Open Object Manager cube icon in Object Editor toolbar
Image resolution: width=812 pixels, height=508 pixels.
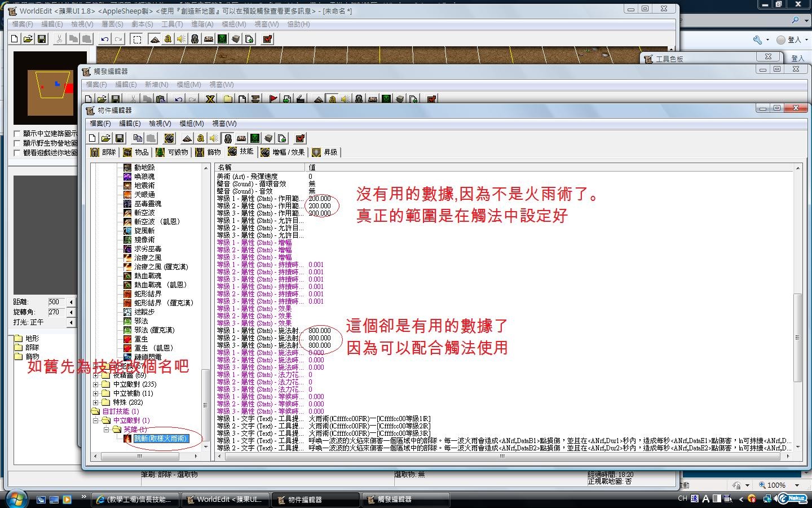(268, 138)
